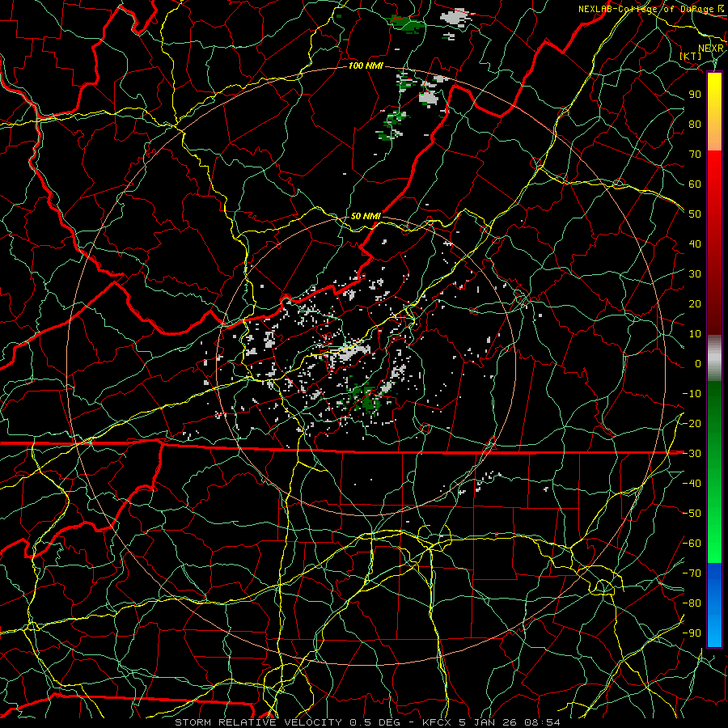Click the [KT] units label above scale
This screenshot has height=728, width=728.
[x=691, y=56]
